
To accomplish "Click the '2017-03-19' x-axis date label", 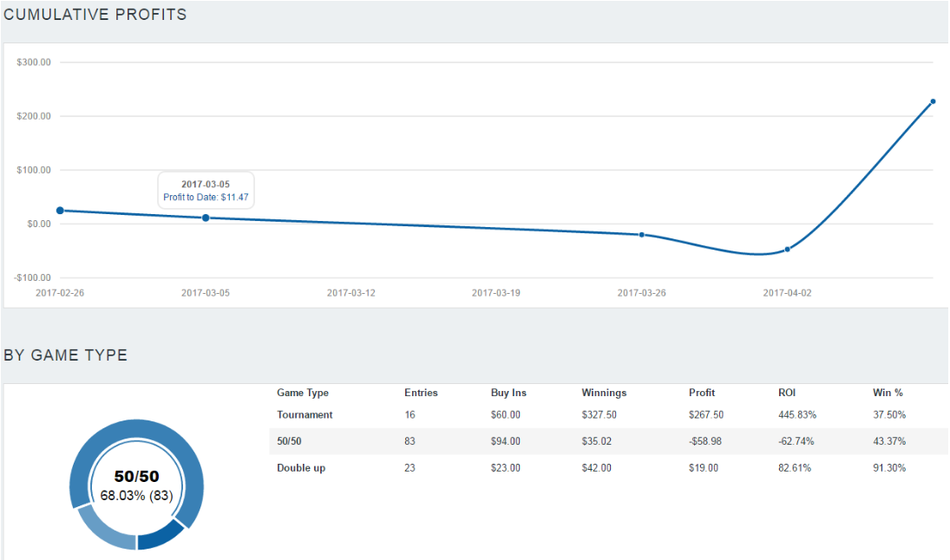I will click(496, 293).
